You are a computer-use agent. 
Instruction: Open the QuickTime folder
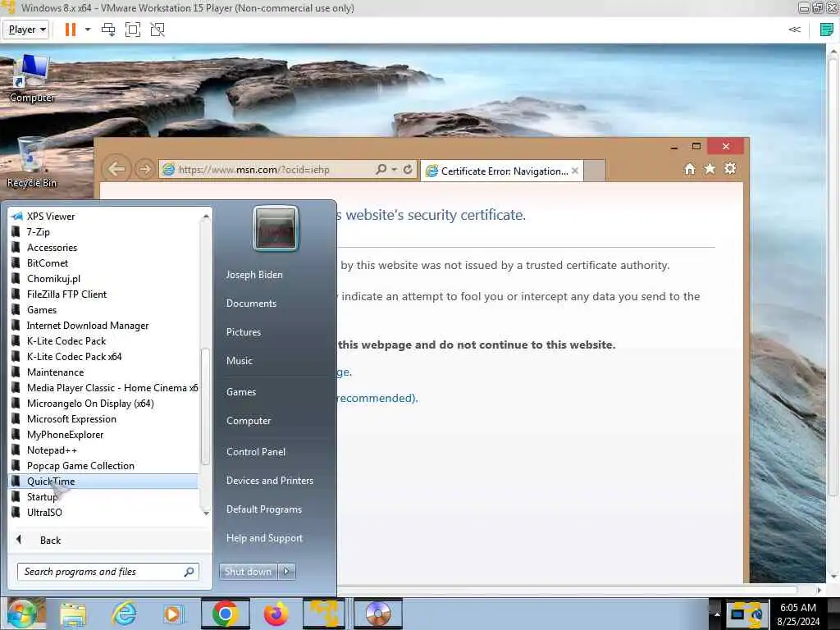point(104,481)
